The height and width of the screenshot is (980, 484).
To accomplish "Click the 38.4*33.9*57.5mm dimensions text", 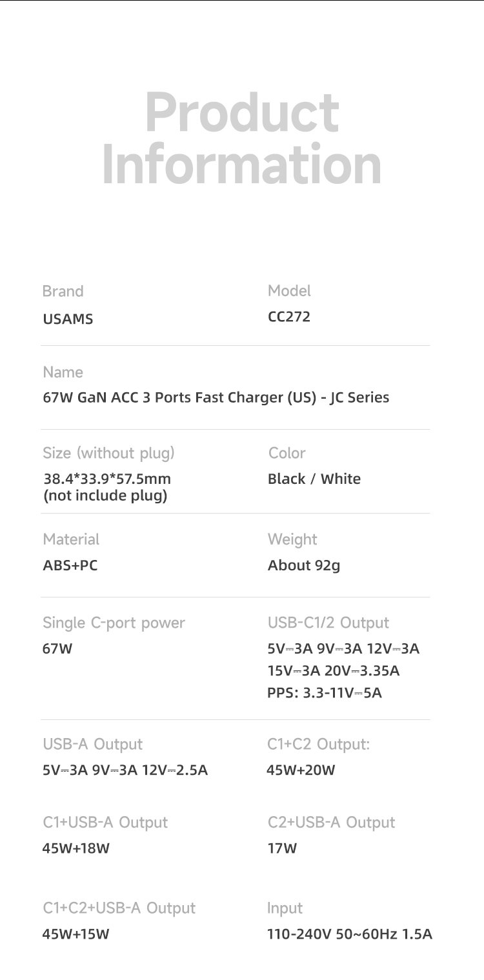I will 106,479.
